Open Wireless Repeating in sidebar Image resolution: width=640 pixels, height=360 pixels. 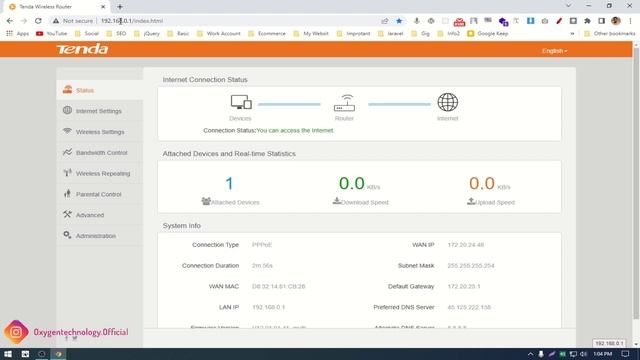click(100, 173)
